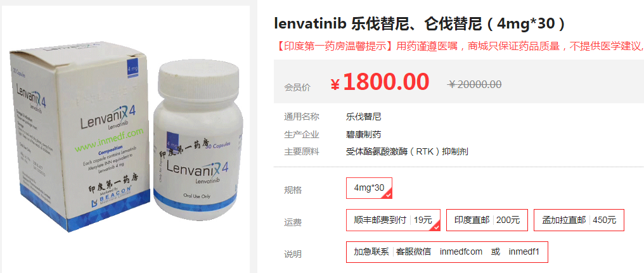Image resolution: width=644 pixels, height=273 pixels.
Task: Click the member price ¥1800.00
Action: pos(380,82)
